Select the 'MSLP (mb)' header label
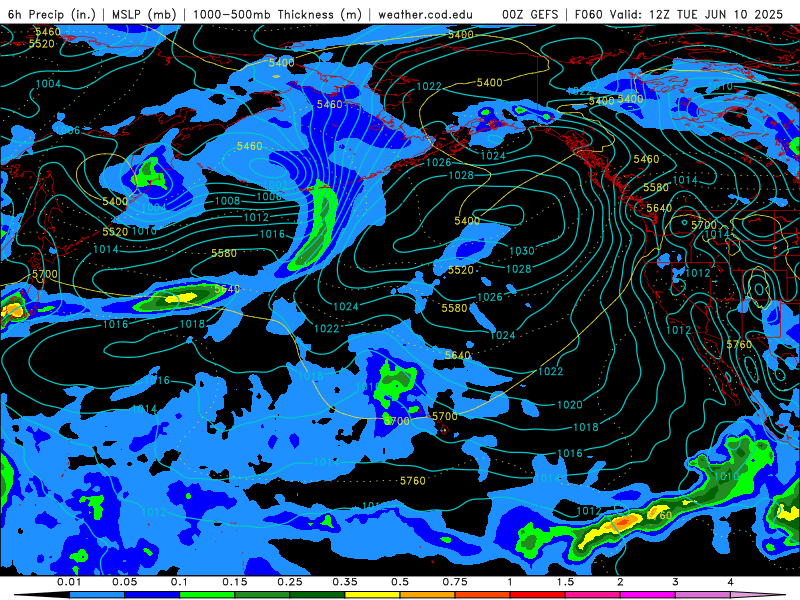The image size is (800, 600). click(x=144, y=14)
